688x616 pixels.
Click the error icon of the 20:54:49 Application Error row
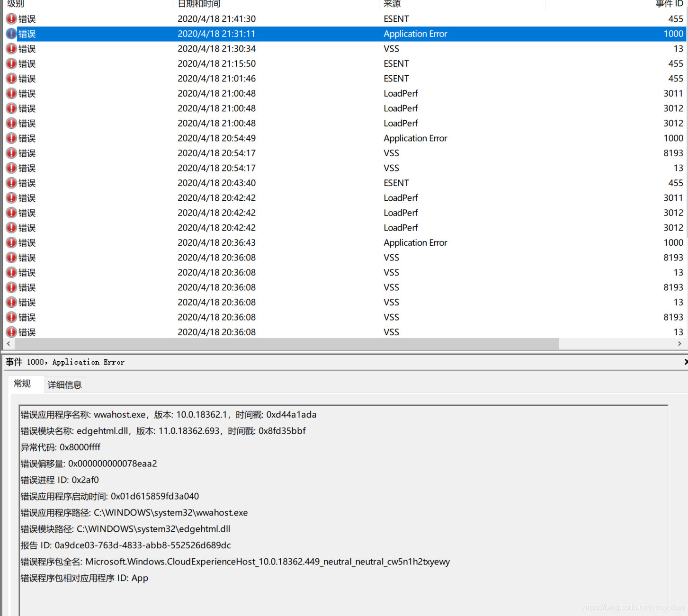(11, 138)
